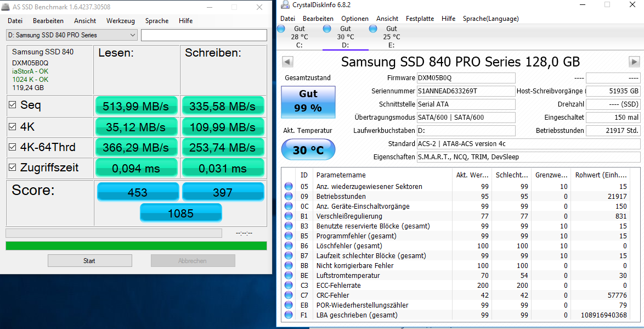Click the Firmware field DXM05B0Q
The height and width of the screenshot is (329, 644).
coord(466,78)
